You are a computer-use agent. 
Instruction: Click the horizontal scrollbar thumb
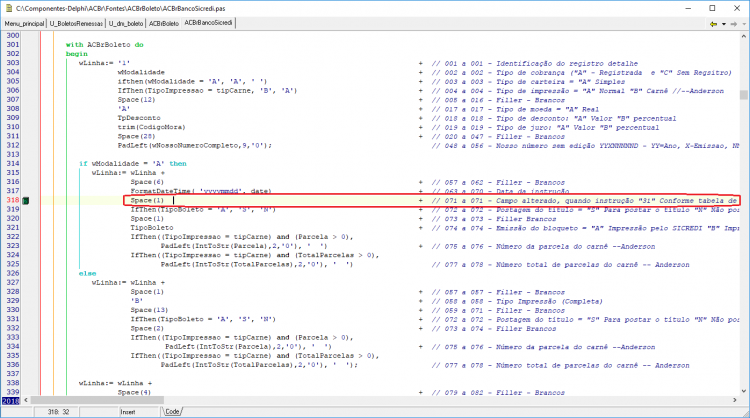98,400
